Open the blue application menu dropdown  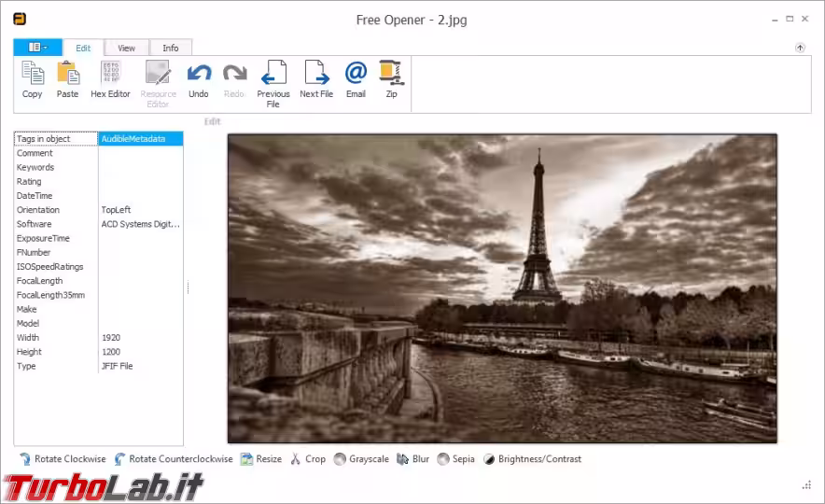[x=37, y=48]
